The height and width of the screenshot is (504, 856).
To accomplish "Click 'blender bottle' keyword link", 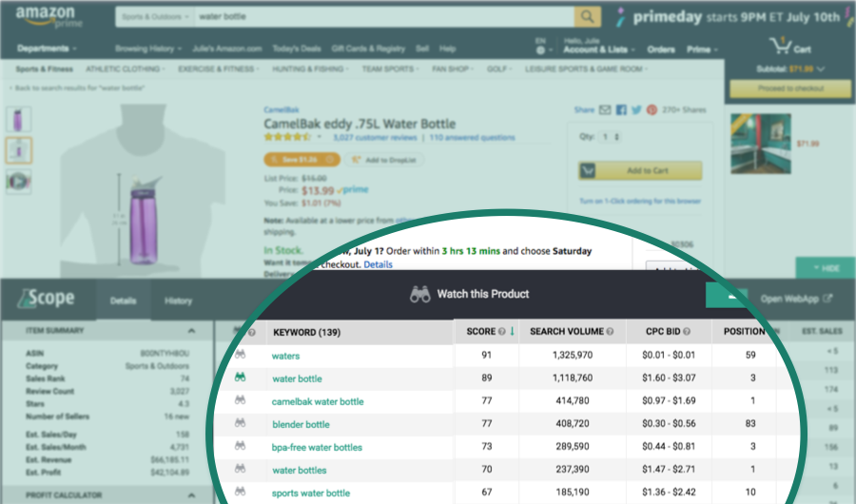I will tap(301, 425).
